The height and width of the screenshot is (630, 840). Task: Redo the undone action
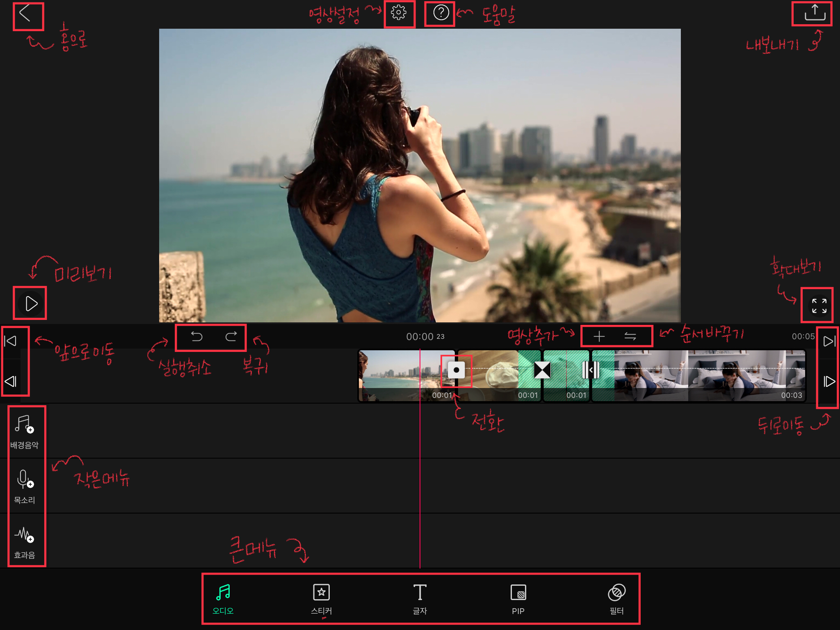[231, 337]
